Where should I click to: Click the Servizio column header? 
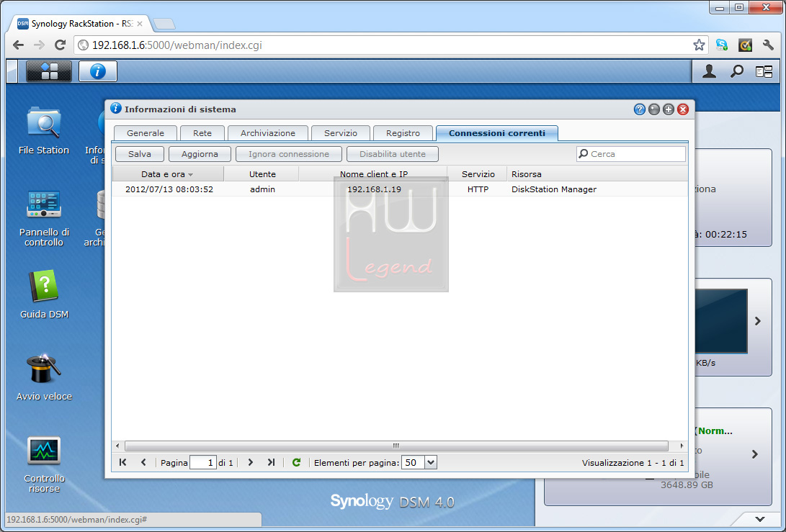point(478,174)
